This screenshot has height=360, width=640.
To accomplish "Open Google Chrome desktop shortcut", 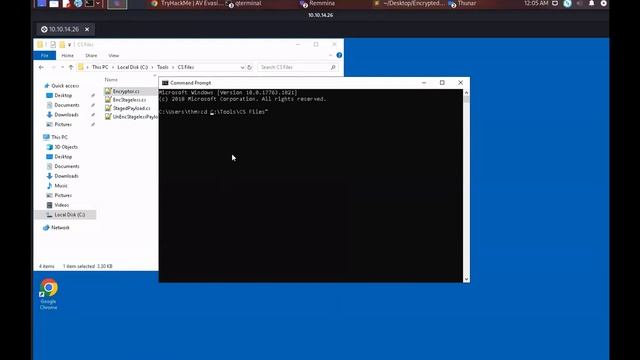I will (x=49, y=294).
